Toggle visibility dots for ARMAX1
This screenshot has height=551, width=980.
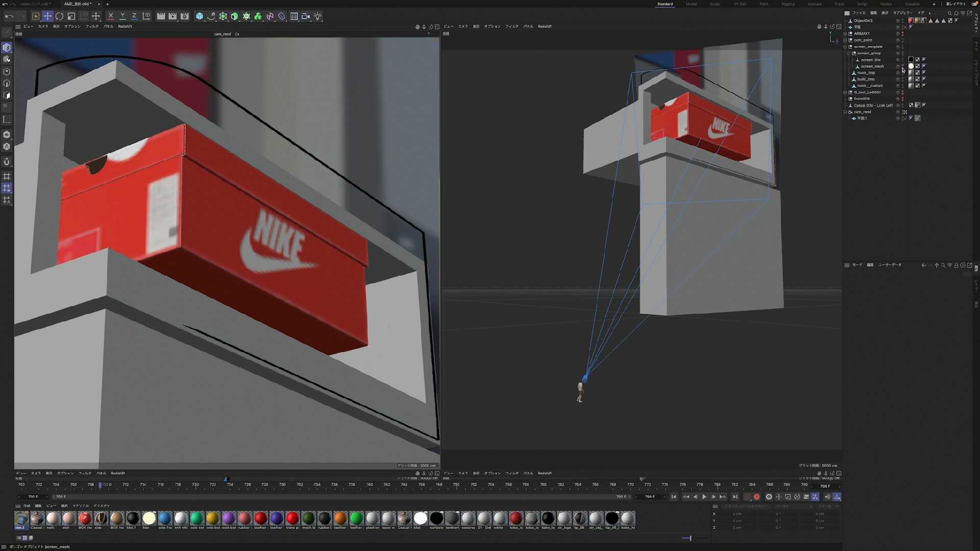[902, 34]
